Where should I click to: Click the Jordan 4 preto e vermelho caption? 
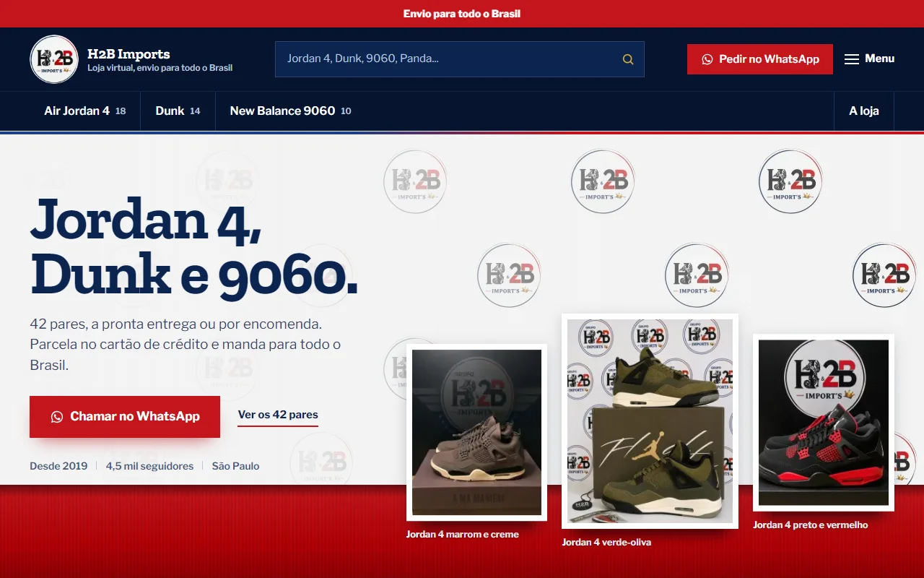point(811,525)
